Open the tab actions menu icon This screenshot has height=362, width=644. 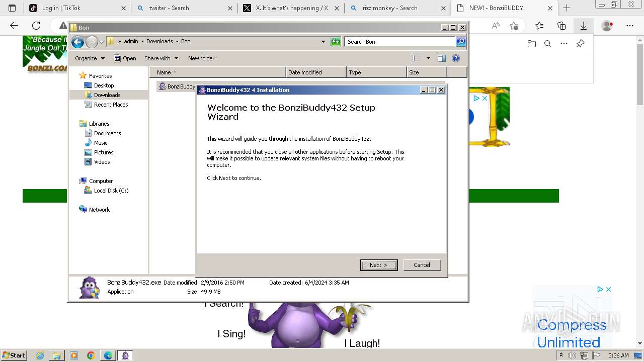point(13,8)
